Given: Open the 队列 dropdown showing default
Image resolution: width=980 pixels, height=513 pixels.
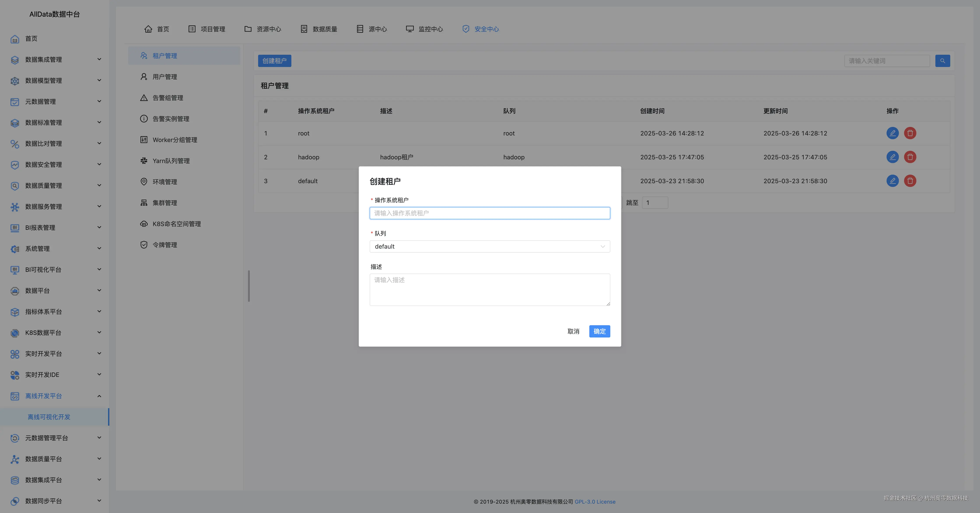Looking at the screenshot, I should (489, 246).
